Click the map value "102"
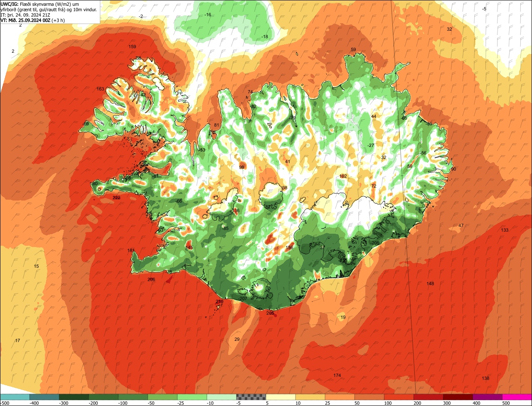The width and height of the screenshot is (532, 406). pyautogui.click(x=343, y=176)
